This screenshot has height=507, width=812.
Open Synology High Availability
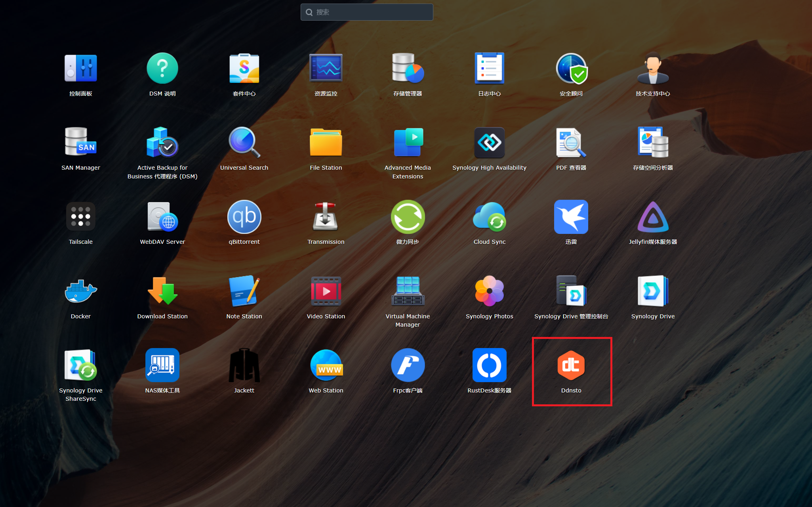[489, 143]
